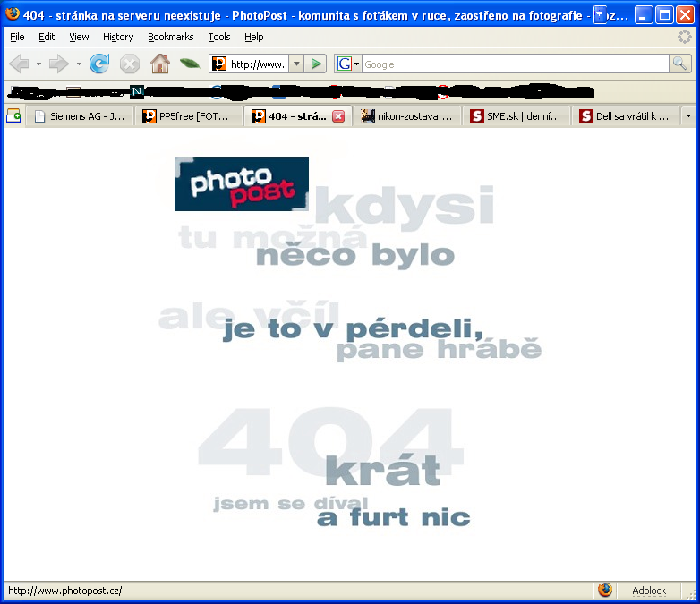Close the active 404 tab

[338, 116]
